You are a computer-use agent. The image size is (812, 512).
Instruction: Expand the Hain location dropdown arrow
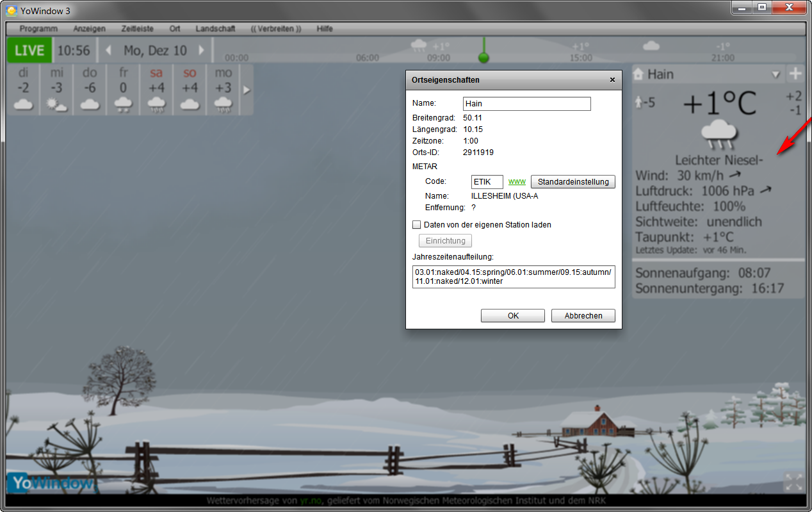click(775, 75)
